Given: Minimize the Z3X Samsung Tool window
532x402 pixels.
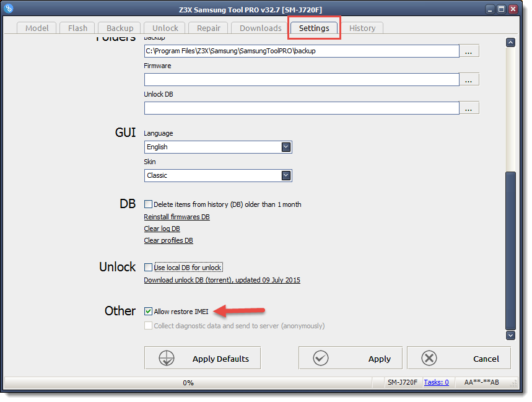Looking at the screenshot, I should [x=490, y=9].
